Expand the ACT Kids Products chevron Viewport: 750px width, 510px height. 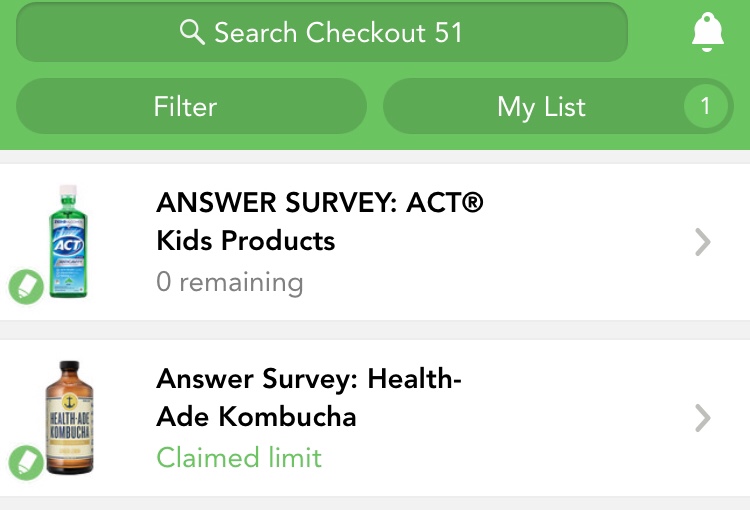pos(702,242)
